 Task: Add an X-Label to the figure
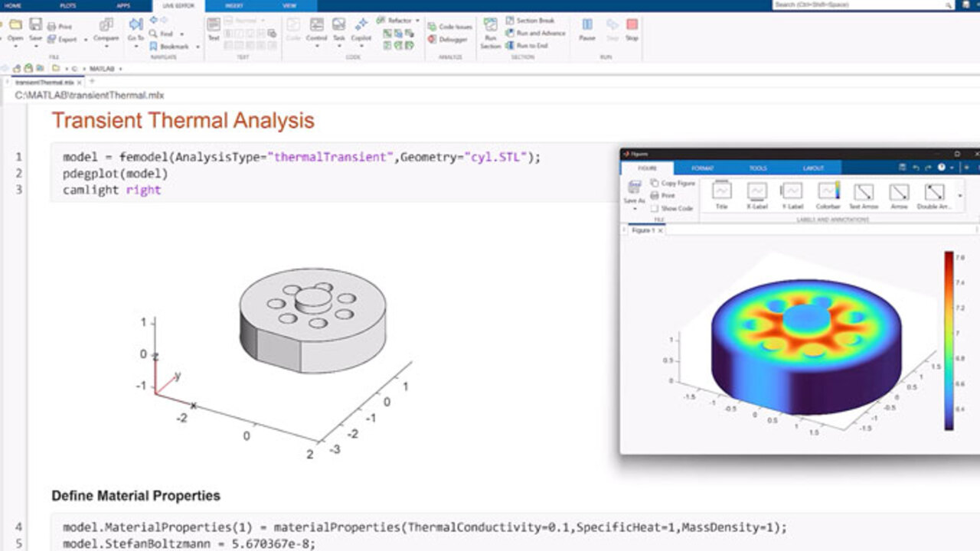pyautogui.click(x=756, y=195)
